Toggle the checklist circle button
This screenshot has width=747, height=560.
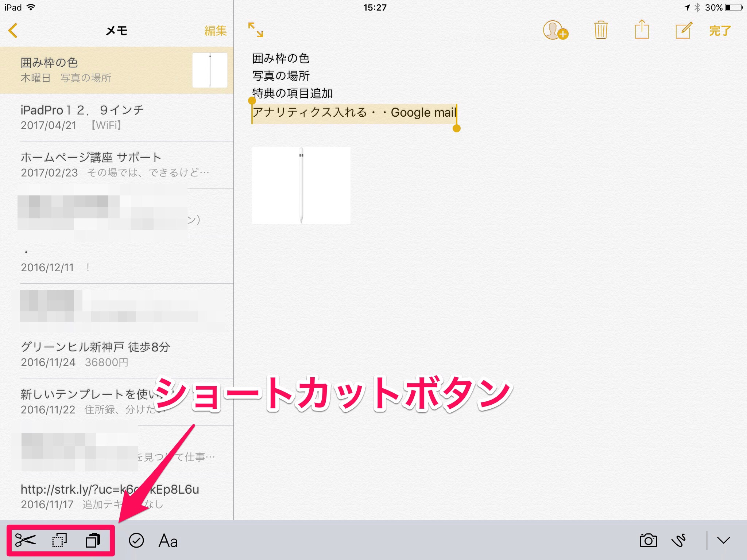136,540
